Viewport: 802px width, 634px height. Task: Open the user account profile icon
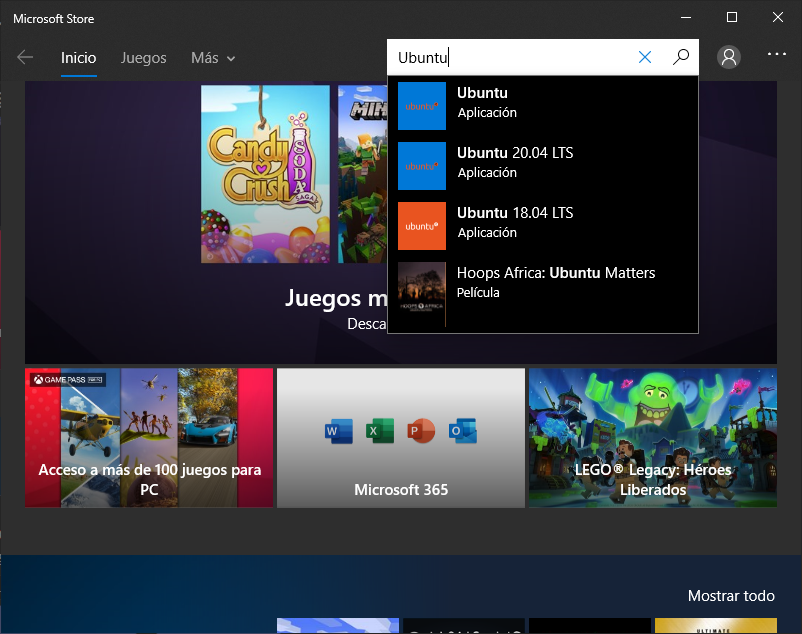click(729, 57)
